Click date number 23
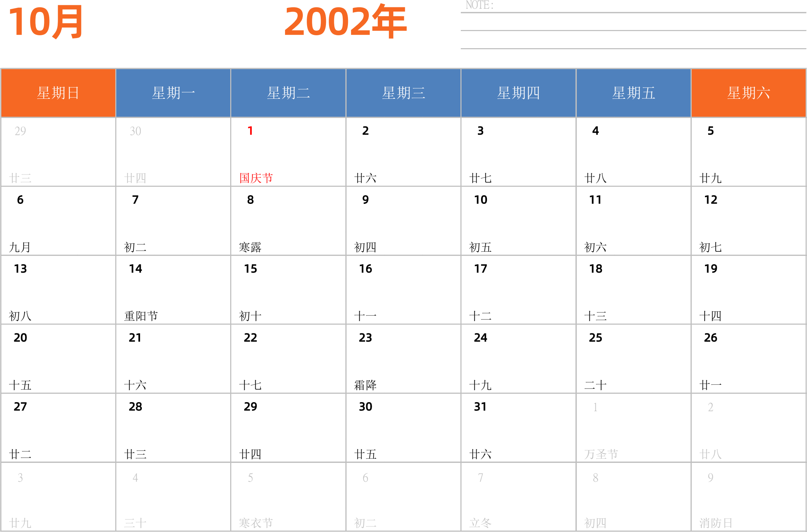The width and height of the screenshot is (807, 532). tap(366, 338)
